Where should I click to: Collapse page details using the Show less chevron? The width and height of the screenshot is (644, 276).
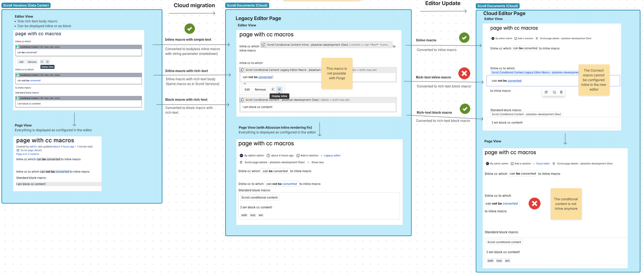coord(308,163)
